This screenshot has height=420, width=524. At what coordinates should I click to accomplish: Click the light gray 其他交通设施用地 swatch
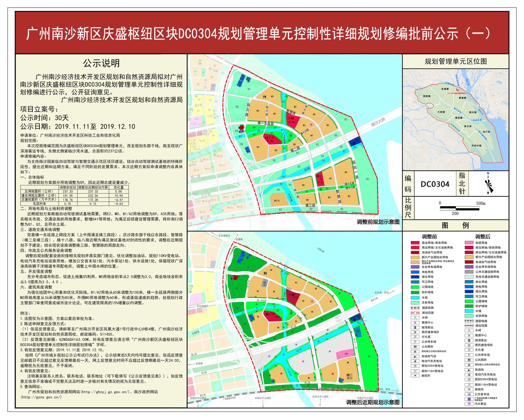[x=469, y=277]
